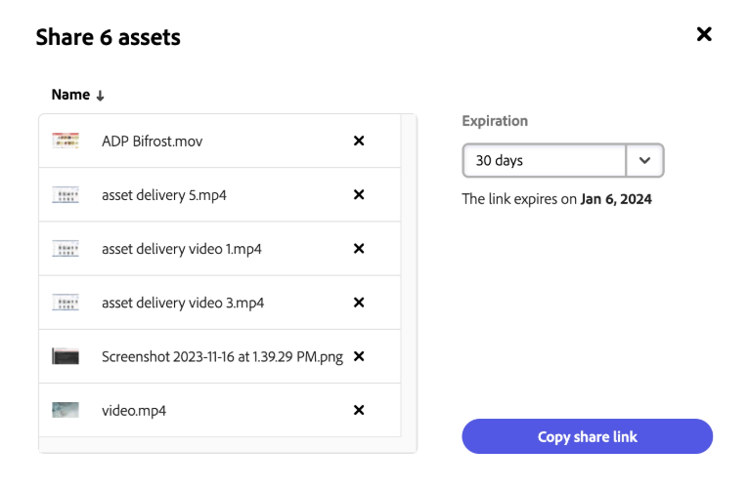Viewport: 750px width, 488px height.
Task: Remove asset delivery video 1.mp4
Action: coord(359,249)
